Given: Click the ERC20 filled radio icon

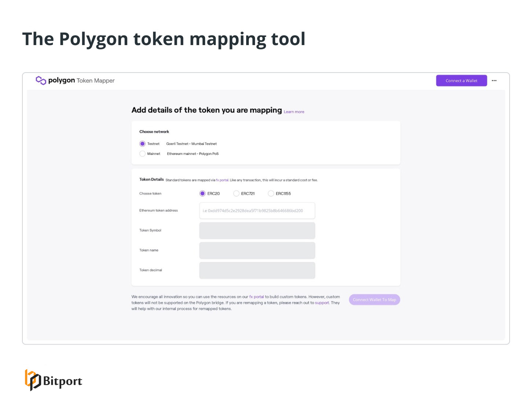Looking at the screenshot, I should tap(203, 193).
